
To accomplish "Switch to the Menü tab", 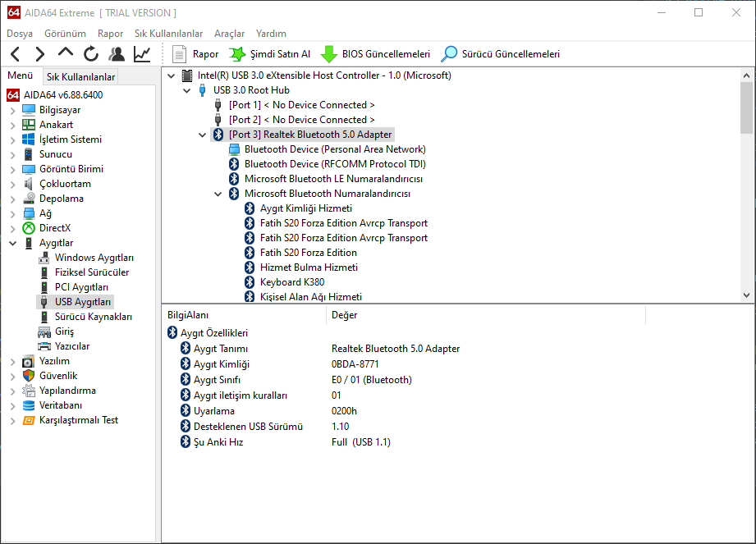I will tap(21, 75).
